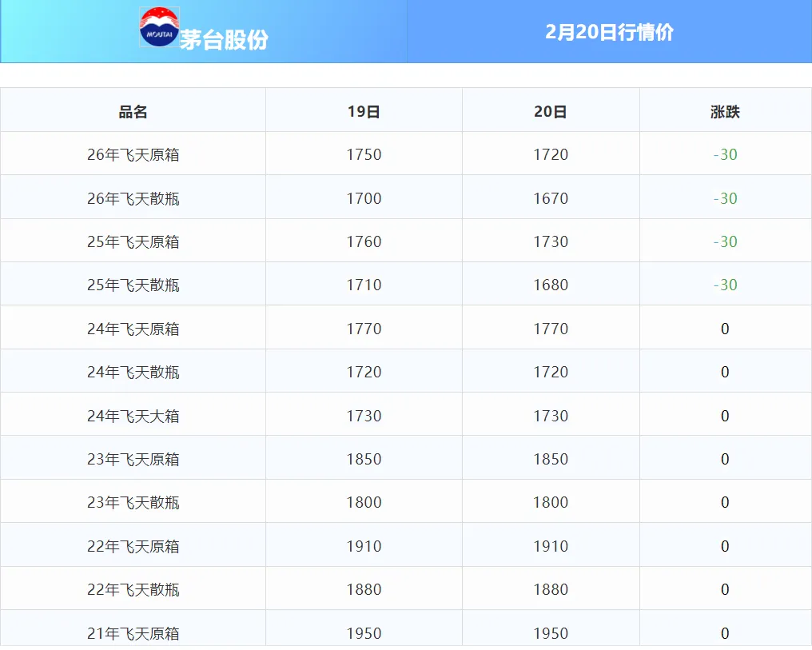This screenshot has height=650, width=812.
Task: Click the 21年飞天原箱 row name
Action: click(133, 633)
